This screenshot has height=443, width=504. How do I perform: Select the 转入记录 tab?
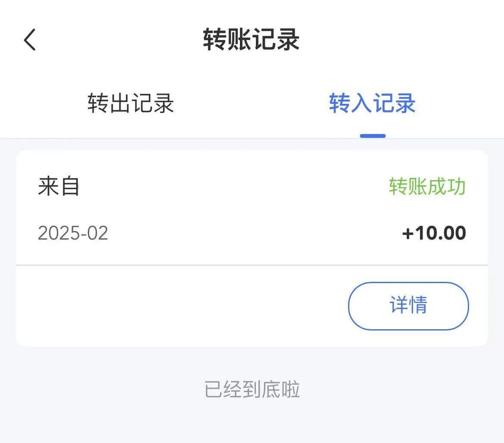click(x=372, y=104)
